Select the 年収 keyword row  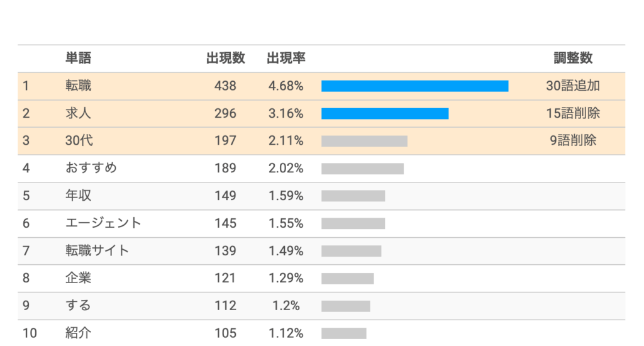[78, 196]
